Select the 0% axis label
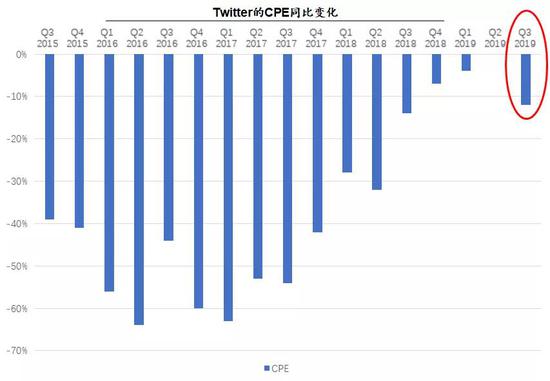Viewport: 550px width, 381px height. click(21, 55)
